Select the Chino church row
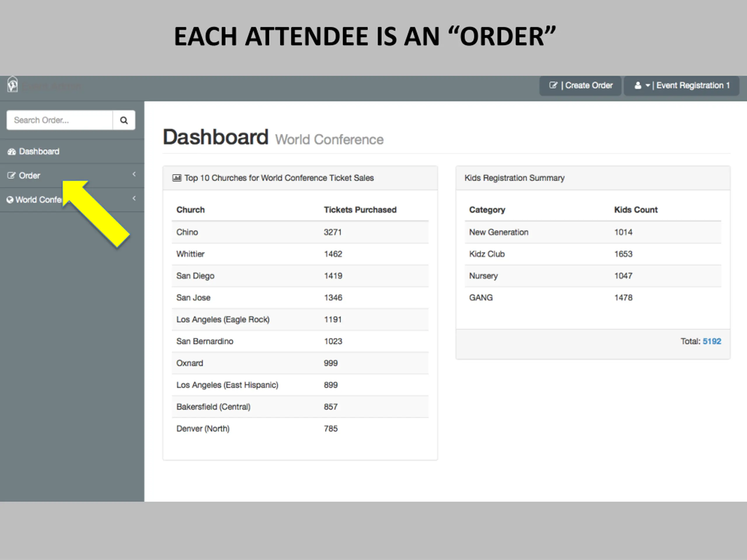The height and width of the screenshot is (560, 747). click(x=300, y=232)
